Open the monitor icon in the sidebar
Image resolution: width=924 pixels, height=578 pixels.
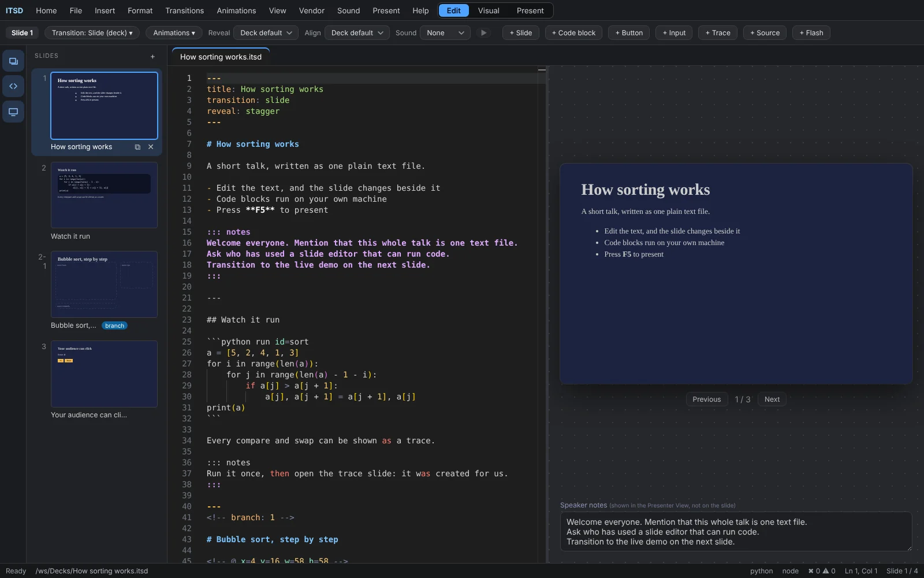[x=13, y=112]
